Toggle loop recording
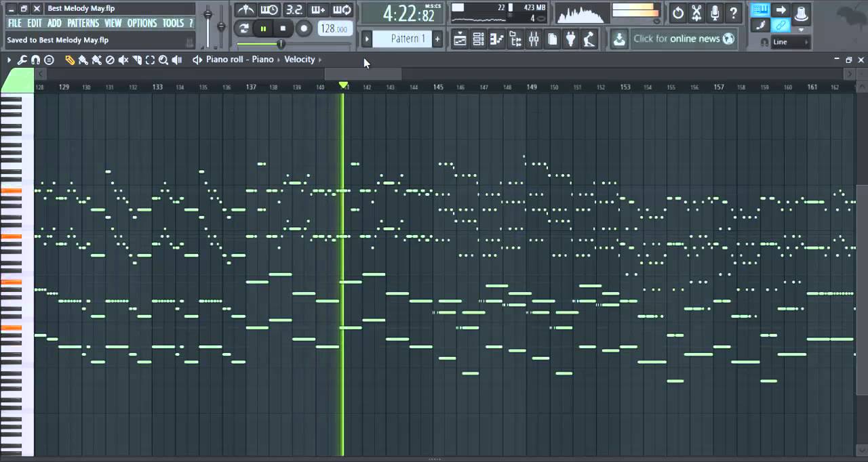868x462 pixels. 342,10
